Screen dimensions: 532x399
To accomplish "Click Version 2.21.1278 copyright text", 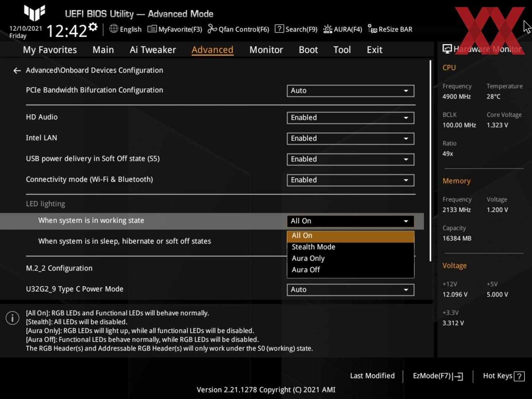I will click(266, 390).
